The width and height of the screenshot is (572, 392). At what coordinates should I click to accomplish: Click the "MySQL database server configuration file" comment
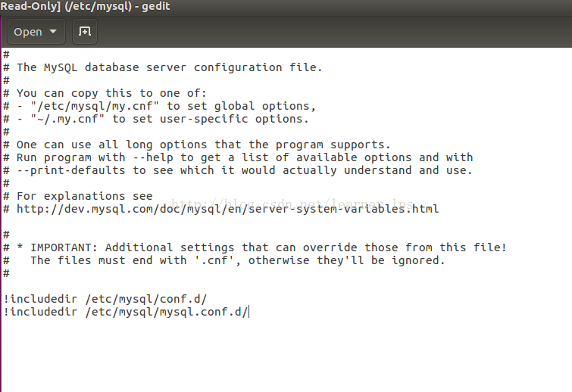169,67
